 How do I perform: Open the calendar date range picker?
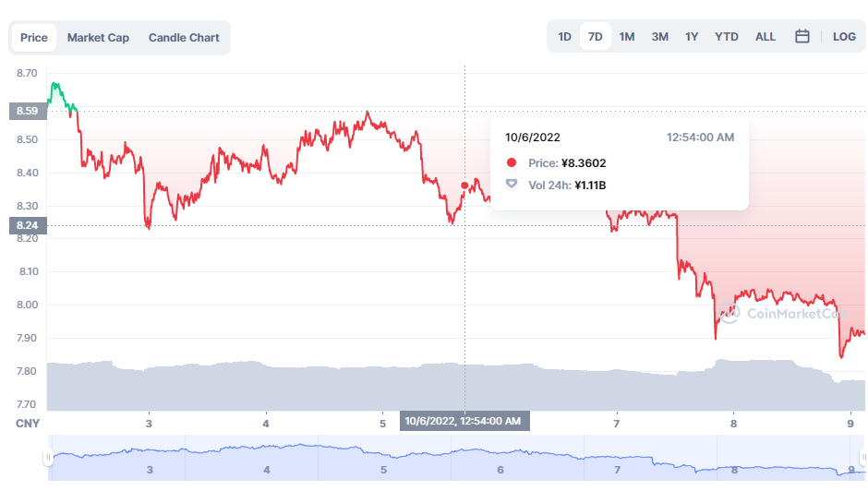[x=802, y=37]
